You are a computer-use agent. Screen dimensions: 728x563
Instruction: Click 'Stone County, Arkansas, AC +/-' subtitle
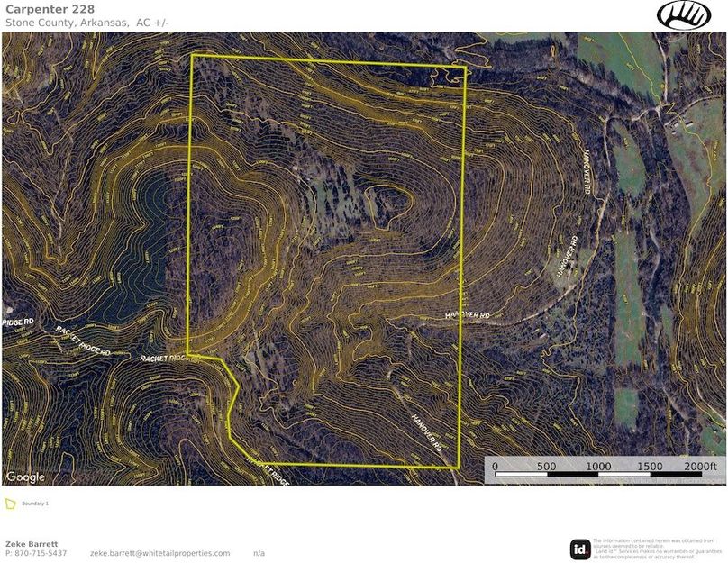coord(87,23)
